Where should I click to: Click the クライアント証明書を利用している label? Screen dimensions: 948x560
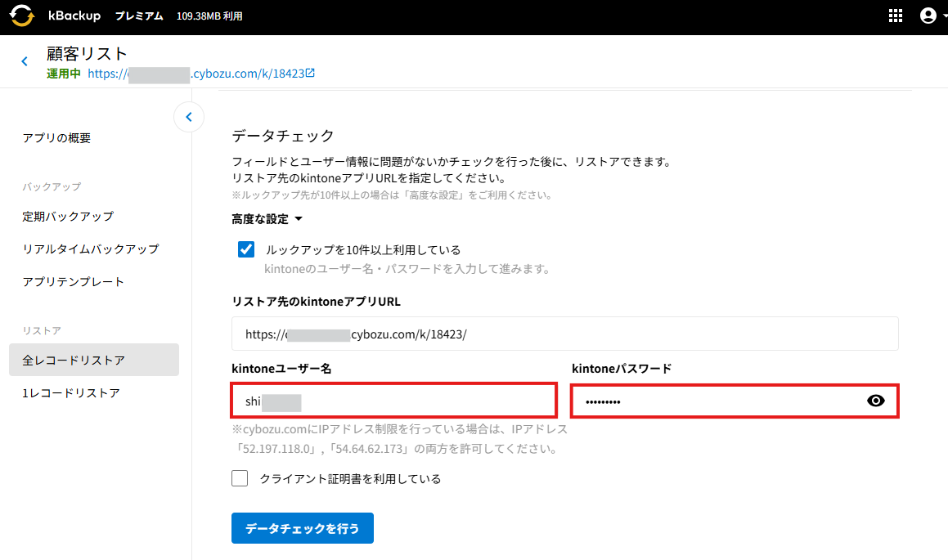click(351, 478)
